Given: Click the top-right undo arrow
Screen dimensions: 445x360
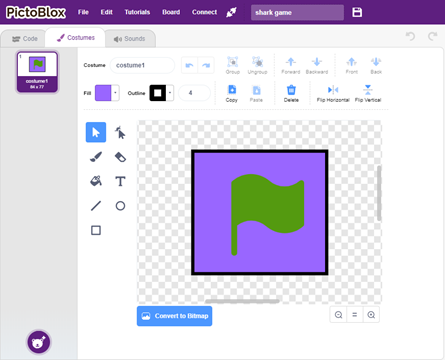Looking at the screenshot, I should coord(410,36).
